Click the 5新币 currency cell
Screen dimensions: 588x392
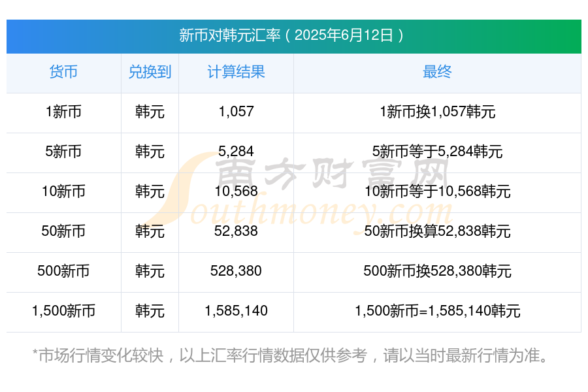click(x=63, y=152)
